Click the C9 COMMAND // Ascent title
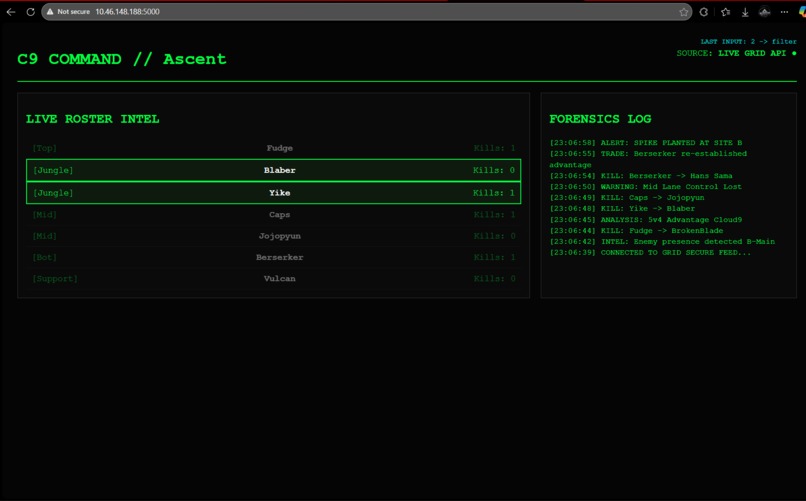Viewport: 806px width, 501px height. (x=122, y=59)
